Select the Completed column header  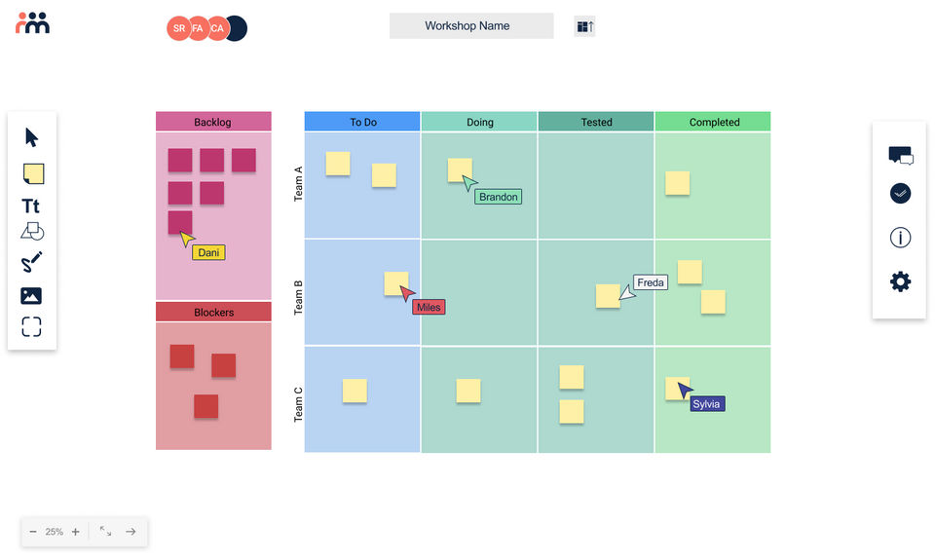coord(713,122)
